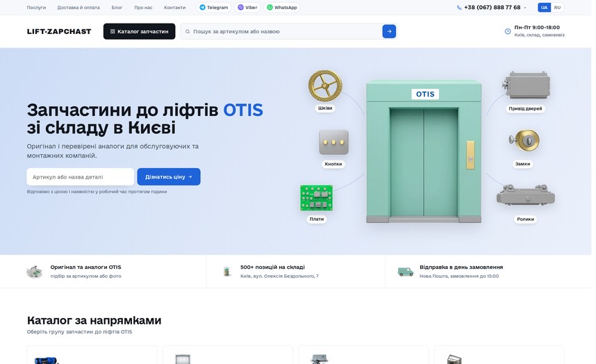Click the green OTIS elevator illustration

pyautogui.click(x=424, y=151)
